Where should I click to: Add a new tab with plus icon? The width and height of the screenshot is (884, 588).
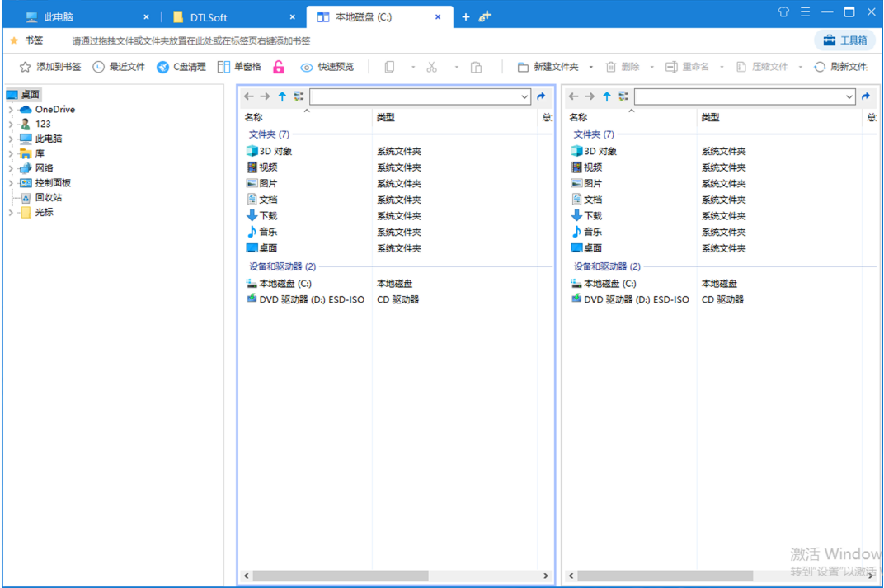tap(465, 16)
